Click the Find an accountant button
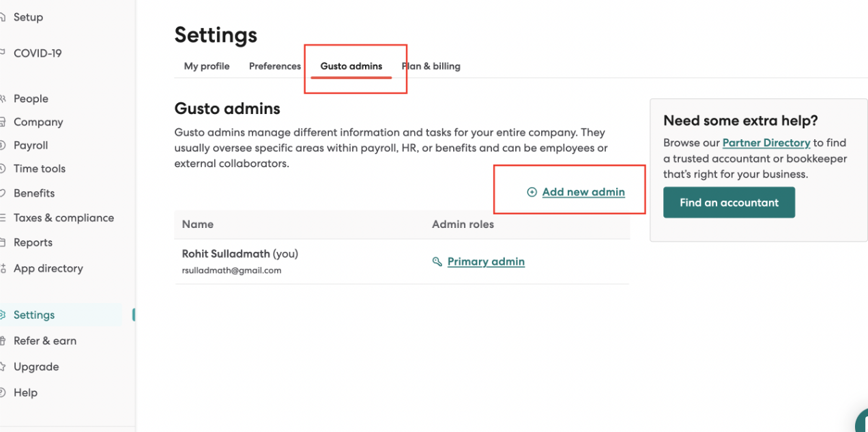 pos(729,202)
